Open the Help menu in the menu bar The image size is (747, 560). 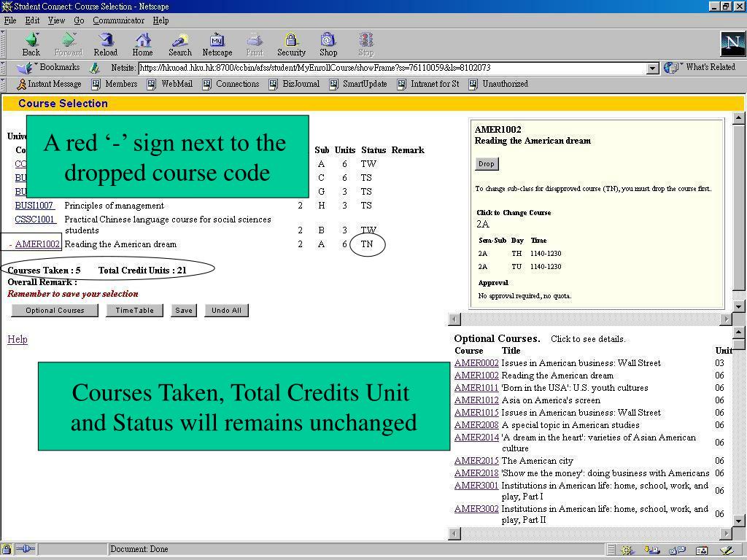[x=160, y=20]
